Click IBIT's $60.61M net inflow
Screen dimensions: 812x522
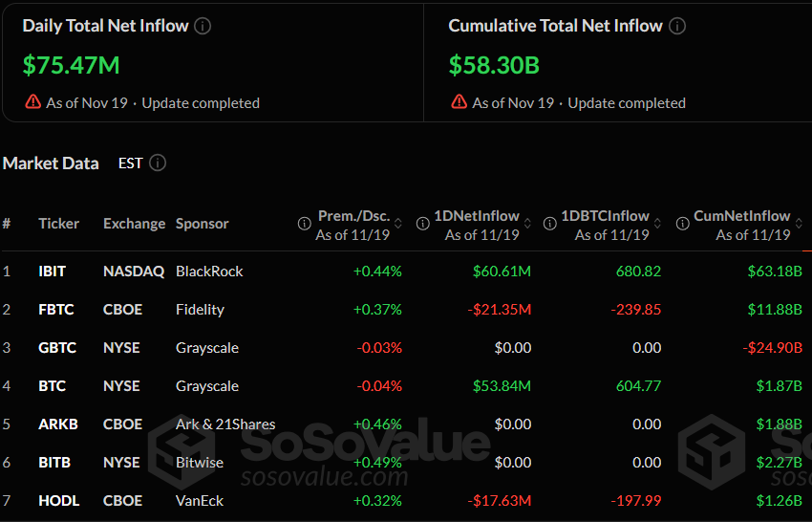tap(502, 272)
